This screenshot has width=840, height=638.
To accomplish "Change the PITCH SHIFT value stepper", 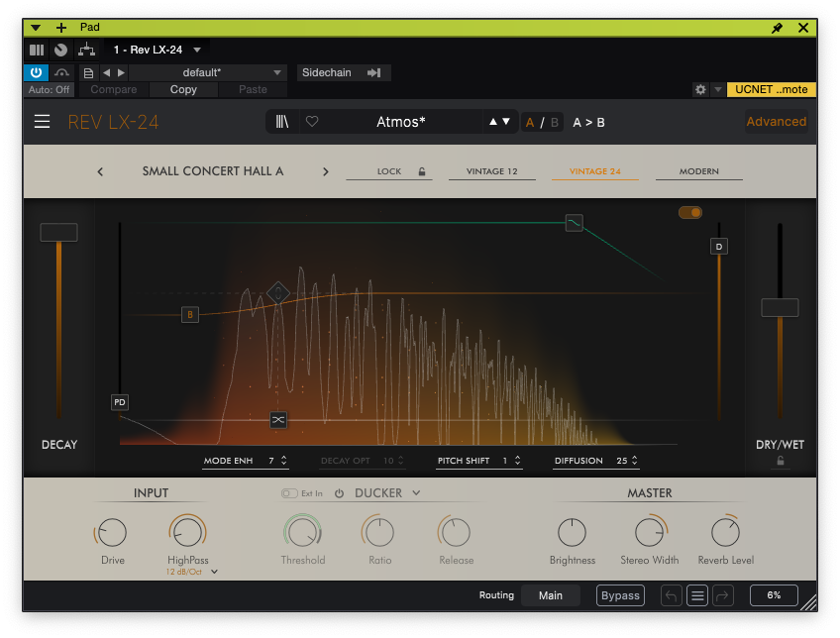I will (517, 460).
